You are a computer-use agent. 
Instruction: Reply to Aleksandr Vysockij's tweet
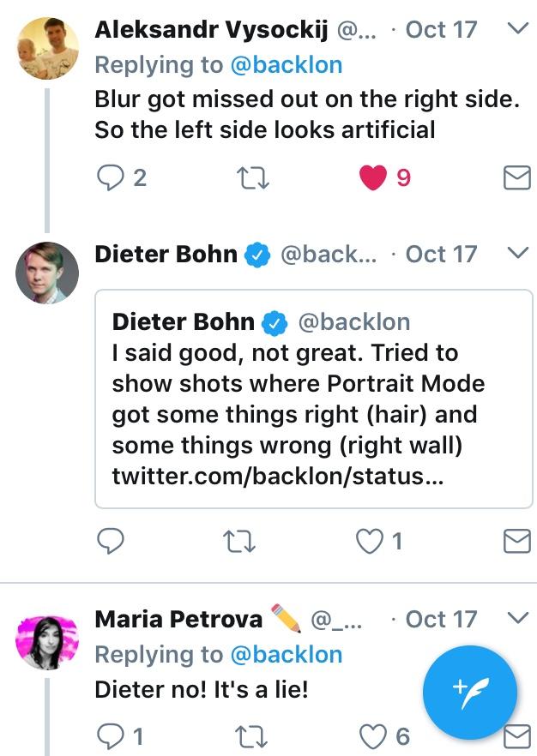[110, 177]
